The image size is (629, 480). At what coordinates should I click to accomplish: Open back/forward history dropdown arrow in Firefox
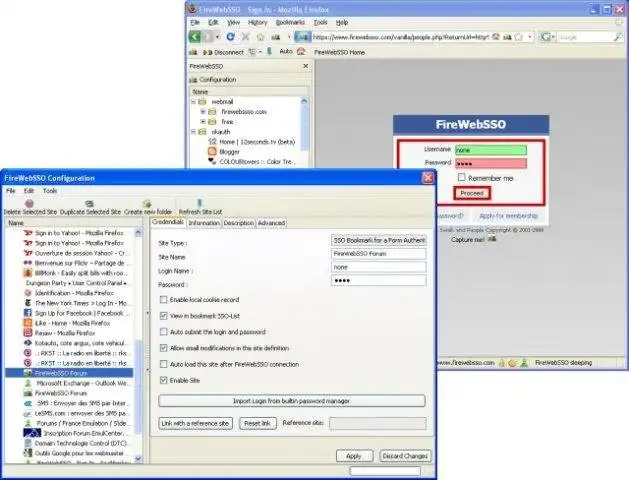coord(217,37)
